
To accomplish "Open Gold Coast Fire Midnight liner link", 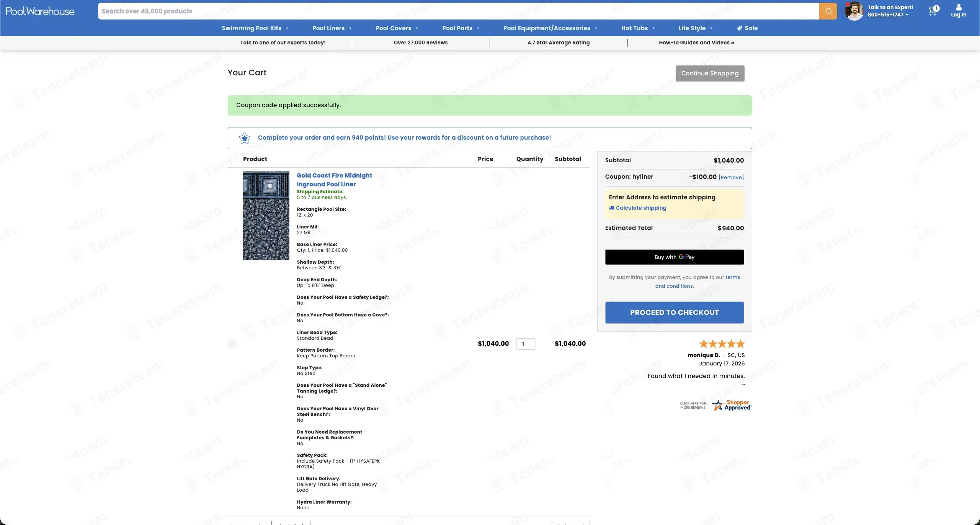I will click(x=334, y=180).
